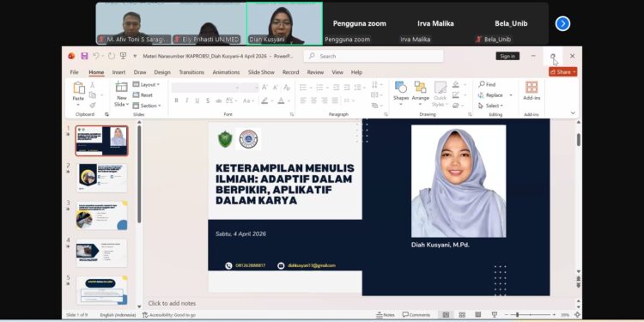Click the Fit slide to window icon
This screenshot has height=322, width=644.
[x=577, y=315]
